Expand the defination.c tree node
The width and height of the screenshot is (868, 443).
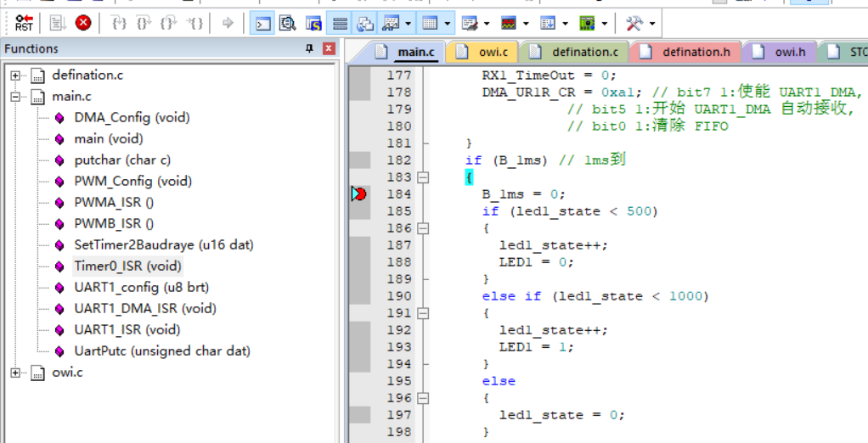click(x=15, y=76)
